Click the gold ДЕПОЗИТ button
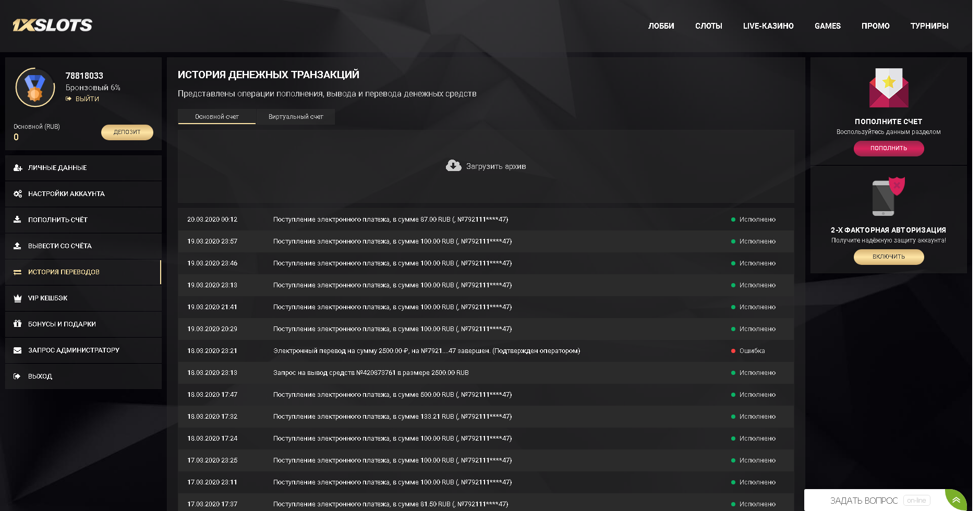 127,132
